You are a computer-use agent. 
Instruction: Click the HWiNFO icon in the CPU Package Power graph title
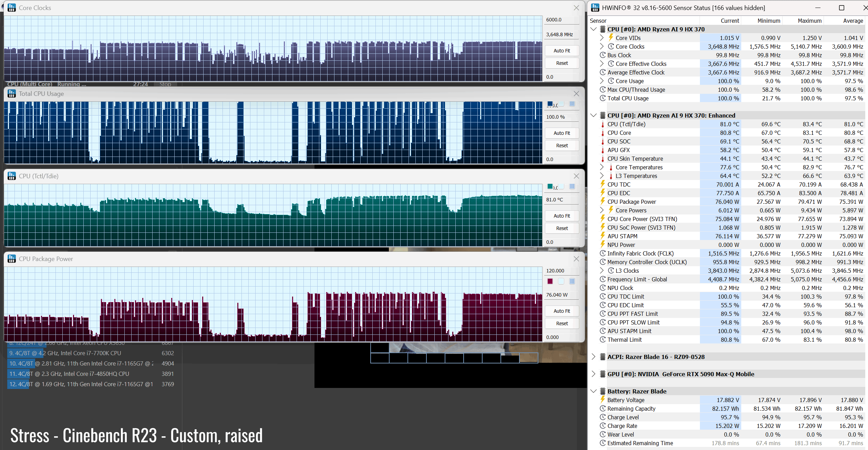pyautogui.click(x=12, y=259)
